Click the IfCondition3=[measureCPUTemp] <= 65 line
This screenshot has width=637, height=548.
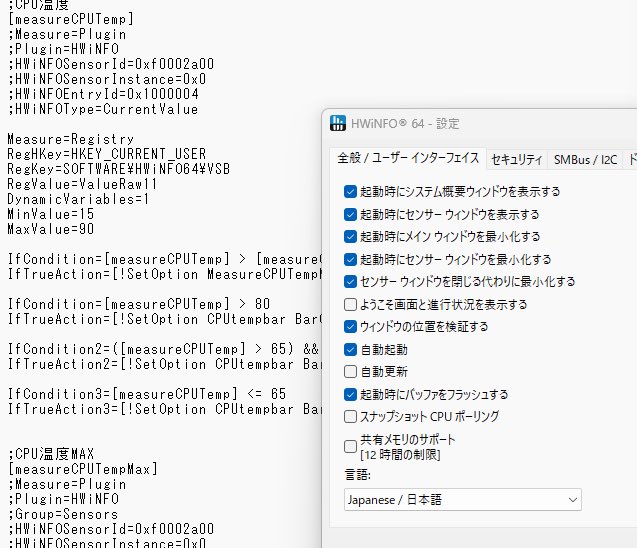(x=147, y=394)
